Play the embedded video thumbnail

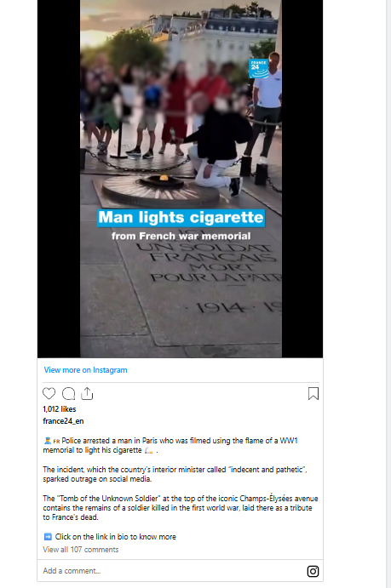(181, 179)
